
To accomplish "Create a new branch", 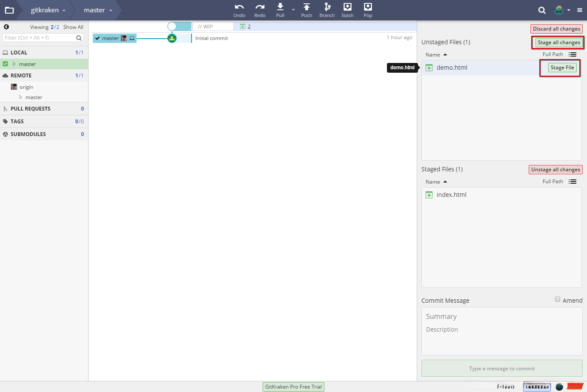I will 327,10.
